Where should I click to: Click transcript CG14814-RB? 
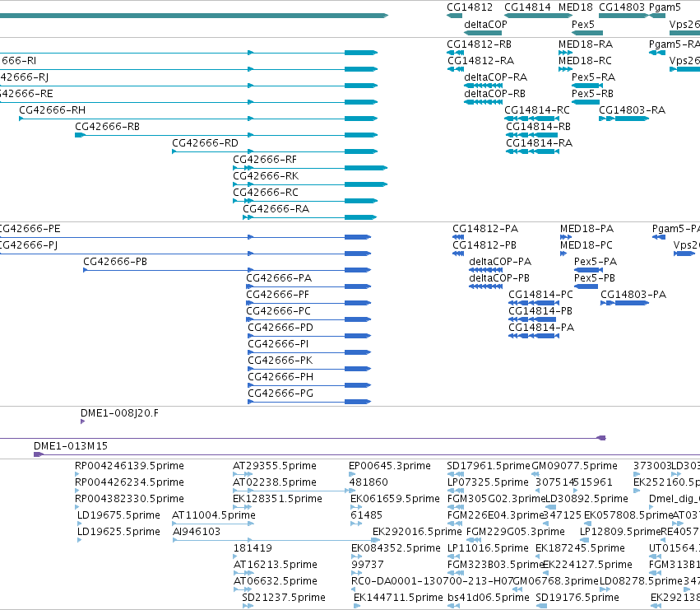click(x=538, y=127)
